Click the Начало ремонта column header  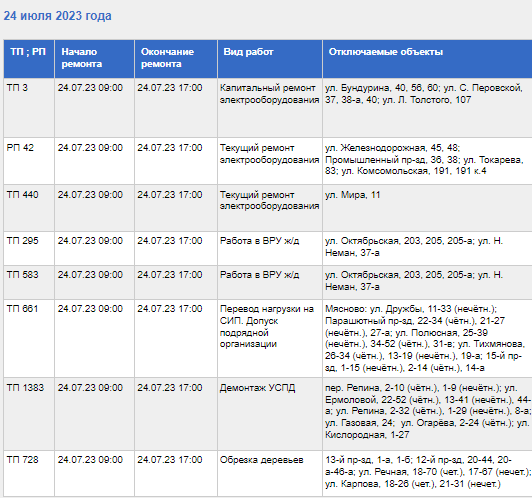[94, 59]
